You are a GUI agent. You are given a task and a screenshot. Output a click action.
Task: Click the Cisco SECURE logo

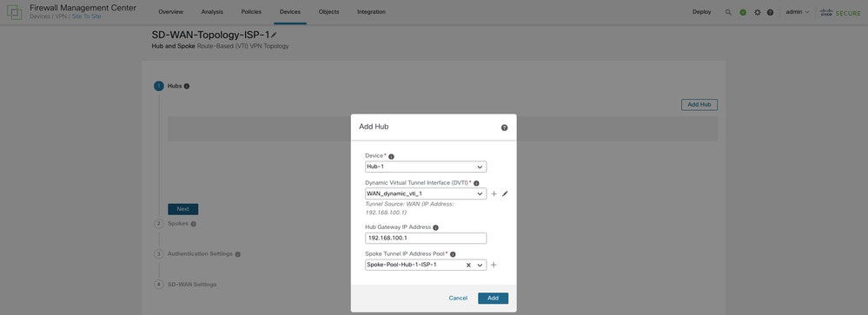click(x=840, y=12)
